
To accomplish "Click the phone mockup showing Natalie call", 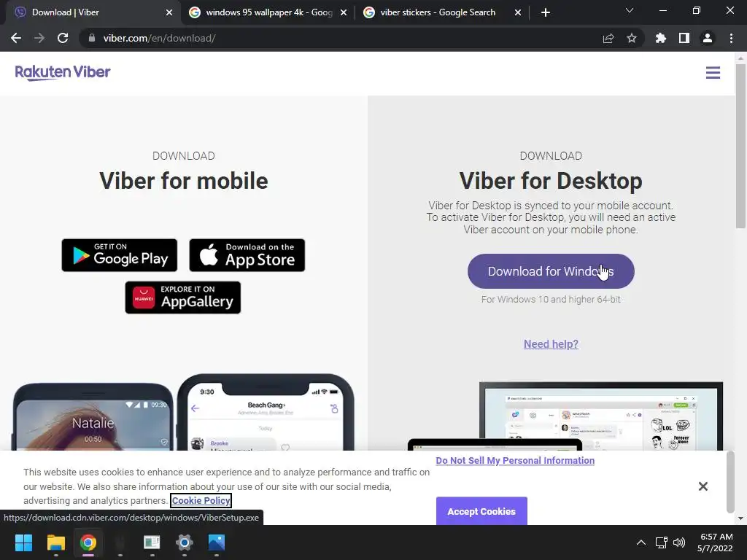I will tap(93, 416).
